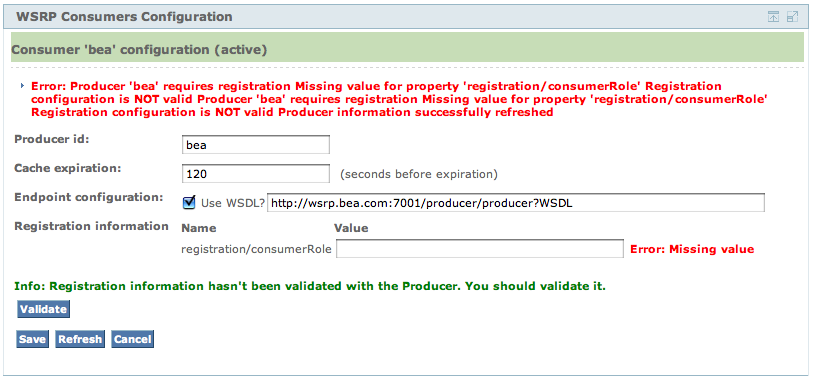Select the empty registration/consumerRole value field
Screen dimensions: 814x381
pyautogui.click(x=480, y=249)
